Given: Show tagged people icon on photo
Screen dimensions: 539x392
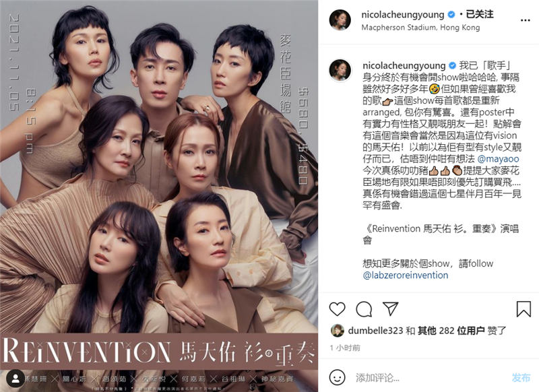Looking at the screenshot, I should [x=15, y=379].
